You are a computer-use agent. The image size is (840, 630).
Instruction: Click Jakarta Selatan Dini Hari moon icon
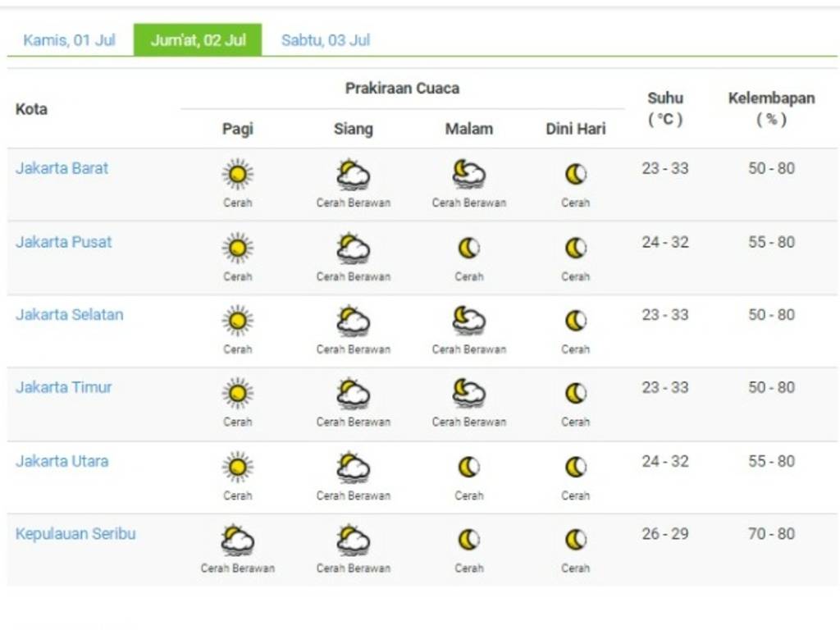[576, 321]
